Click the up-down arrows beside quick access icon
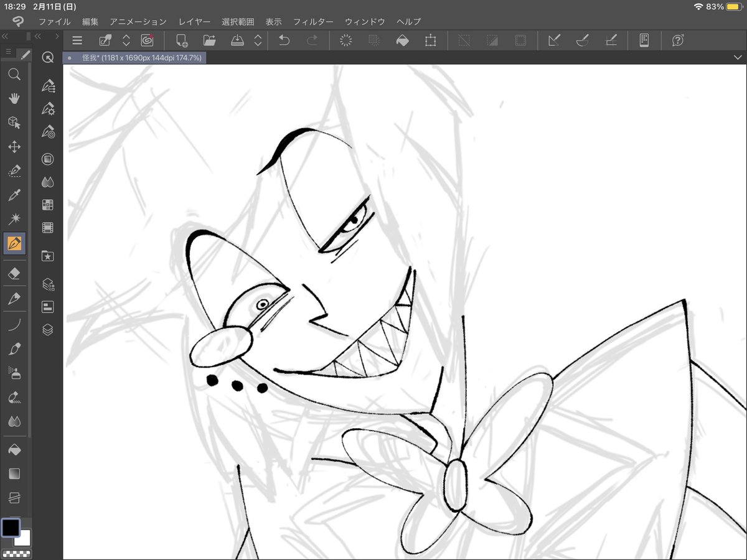 [126, 40]
